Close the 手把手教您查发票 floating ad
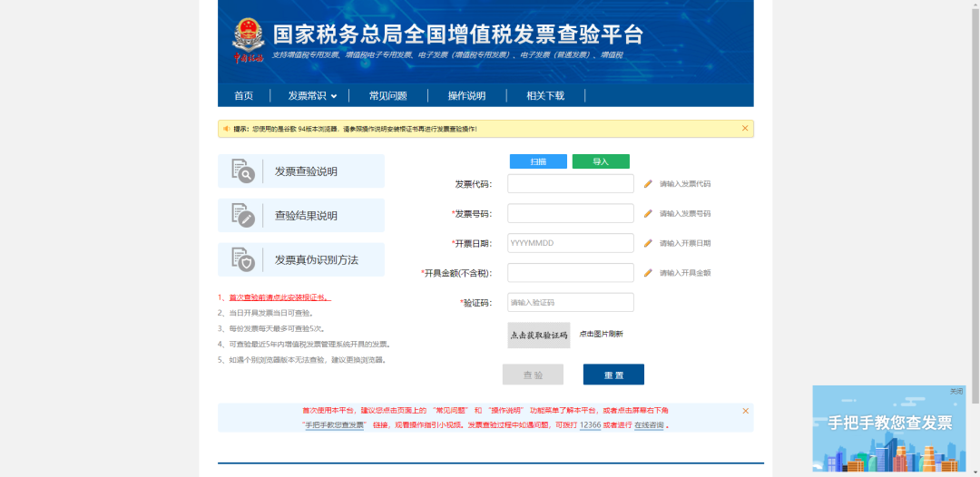Viewport: 980px width, 477px height. pyautogui.click(x=956, y=392)
